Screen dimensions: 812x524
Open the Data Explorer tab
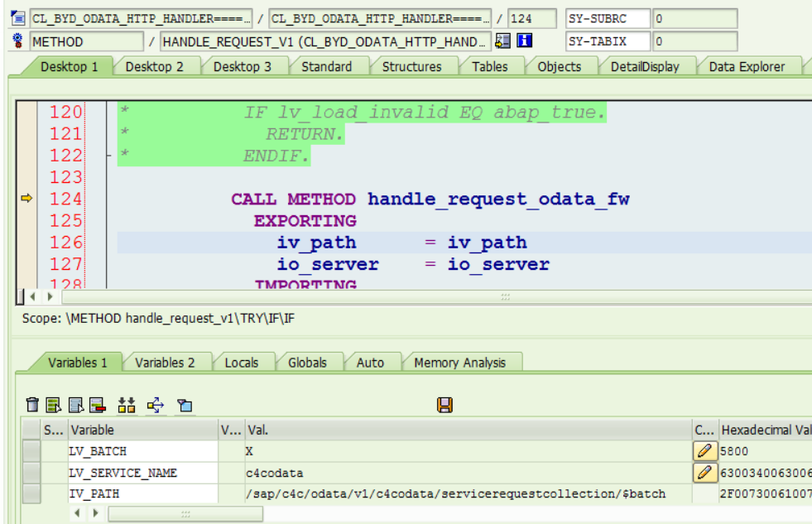(x=747, y=67)
